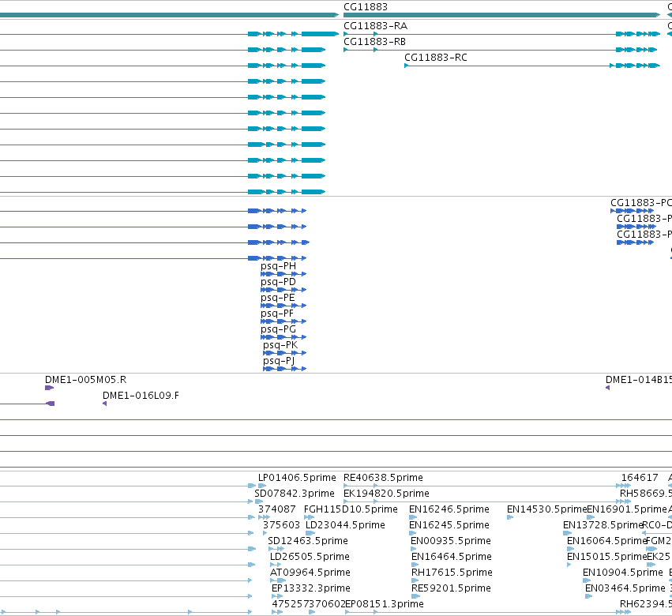Viewport: 672px width, 616px height.
Task: Open the EN16246.5prime EST label
Action: [x=449, y=509]
